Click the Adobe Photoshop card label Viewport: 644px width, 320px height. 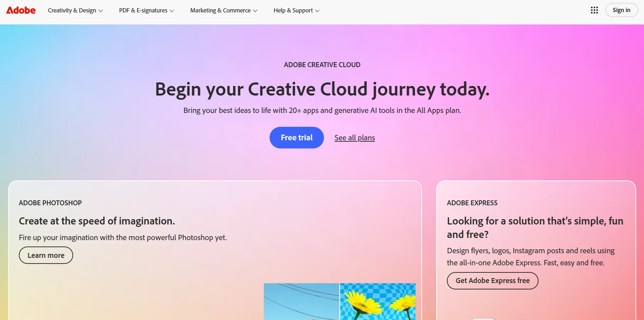50,203
